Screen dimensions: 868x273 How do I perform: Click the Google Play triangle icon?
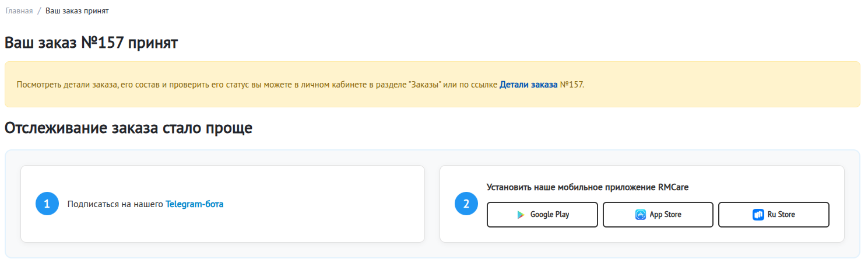coord(521,215)
